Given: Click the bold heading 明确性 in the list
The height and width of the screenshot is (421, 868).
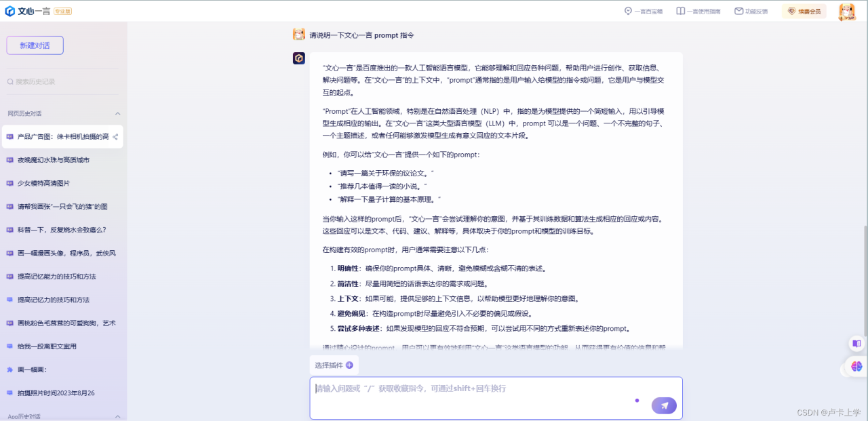Looking at the screenshot, I should [x=349, y=268].
